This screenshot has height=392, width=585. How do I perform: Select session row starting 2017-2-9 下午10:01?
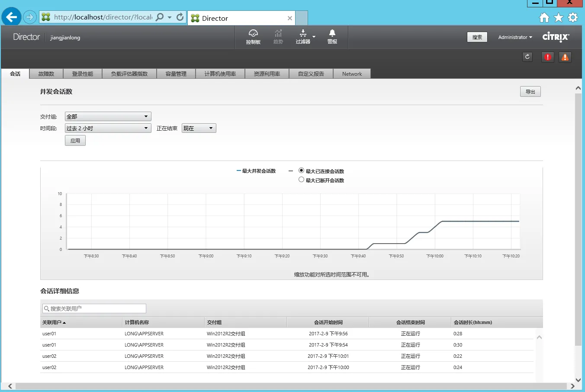coord(287,356)
